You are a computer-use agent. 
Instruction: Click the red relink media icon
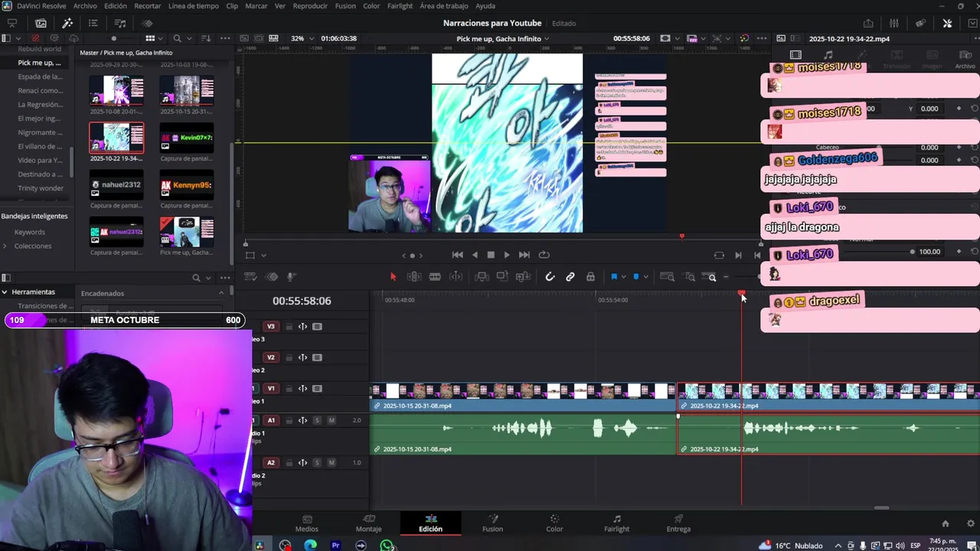[x=35, y=38]
